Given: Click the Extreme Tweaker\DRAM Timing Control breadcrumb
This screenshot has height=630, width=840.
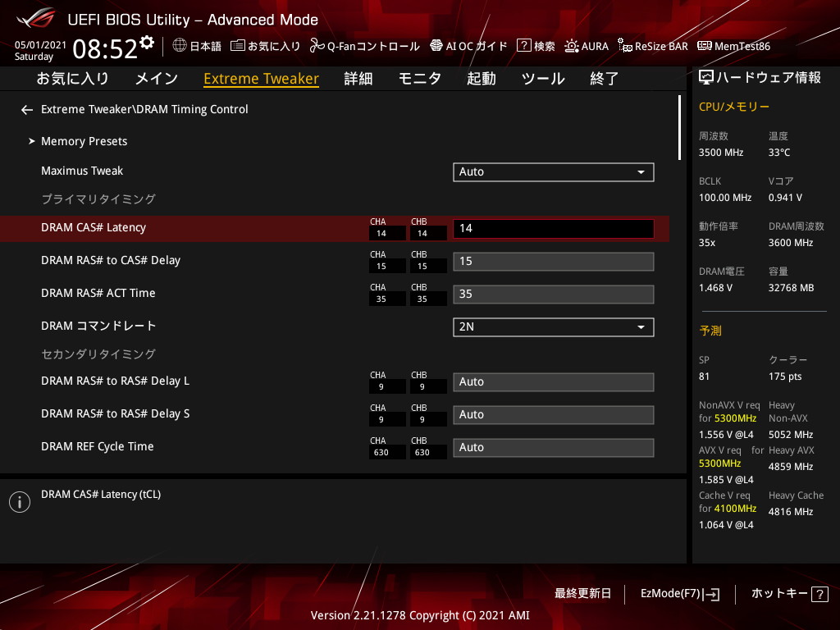Looking at the screenshot, I should click(x=144, y=109).
